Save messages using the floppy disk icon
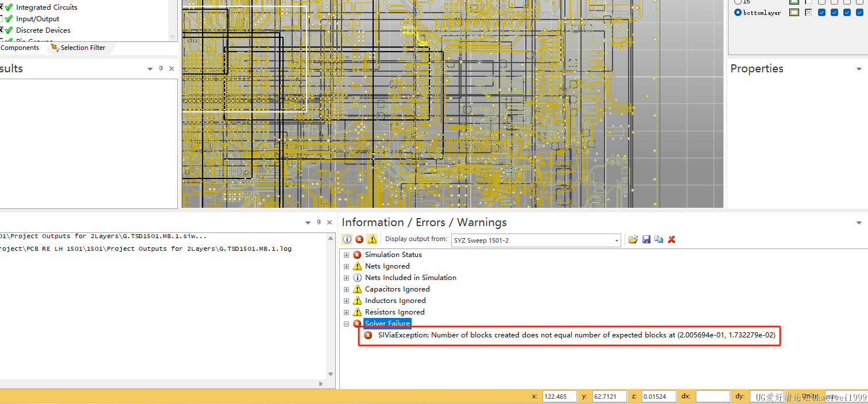Image resolution: width=868 pixels, height=404 pixels. pyautogui.click(x=646, y=239)
